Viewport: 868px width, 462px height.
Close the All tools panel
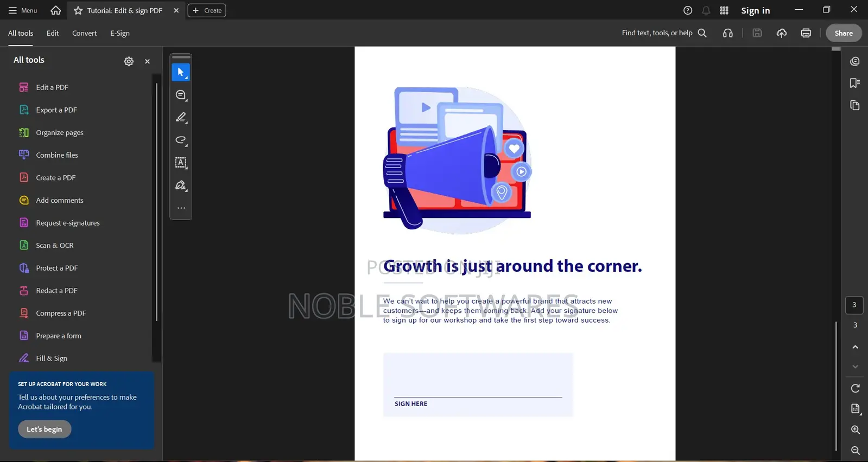point(147,61)
